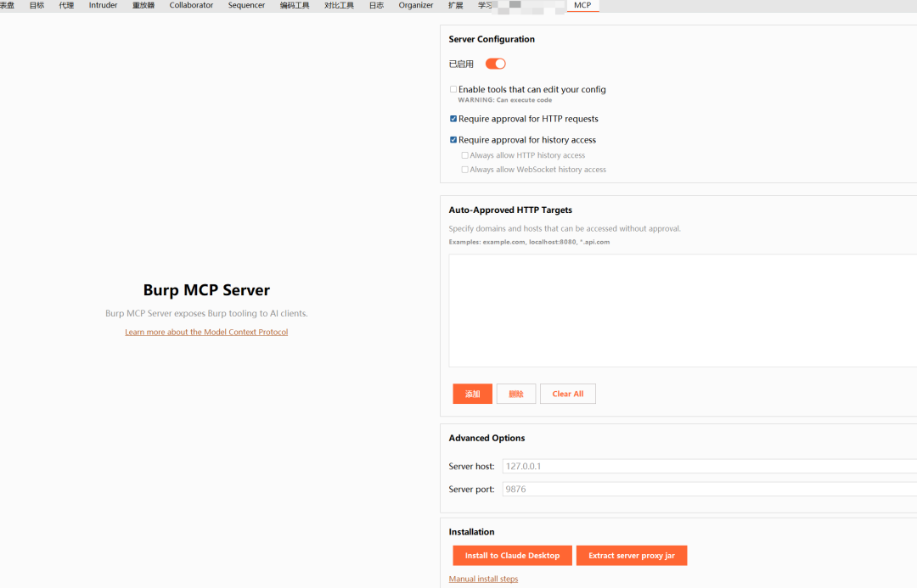Screen dimensions: 917x588
Task: Click the Server Configuration heading
Action: click(492, 39)
